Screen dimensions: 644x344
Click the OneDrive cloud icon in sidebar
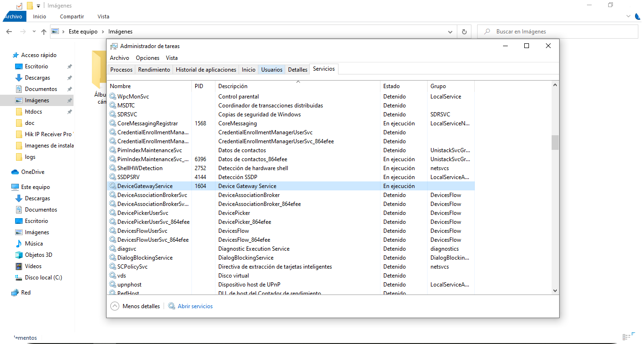[15, 172]
